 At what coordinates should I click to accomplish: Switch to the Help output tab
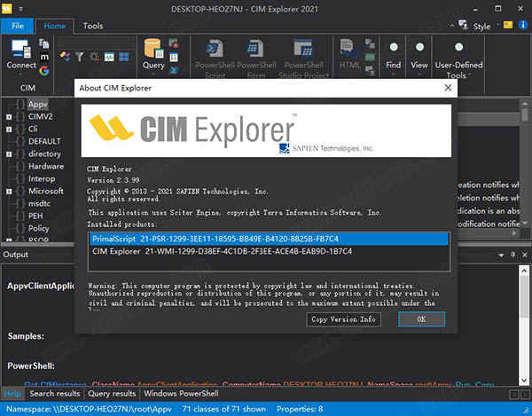pos(12,394)
